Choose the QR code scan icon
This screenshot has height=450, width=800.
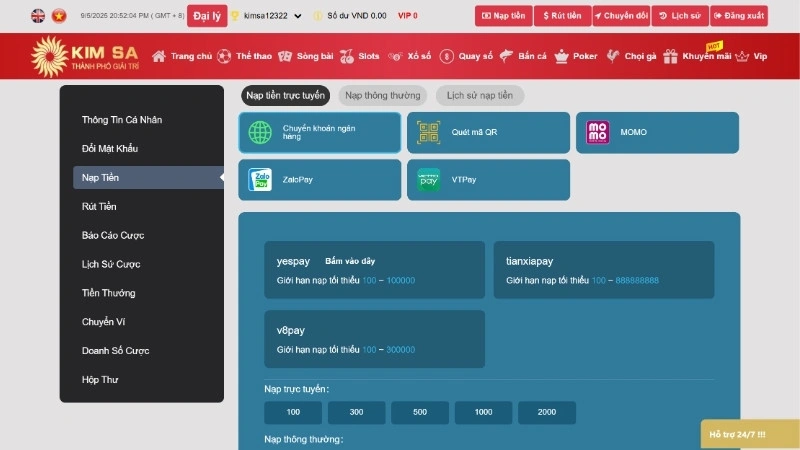click(429, 133)
